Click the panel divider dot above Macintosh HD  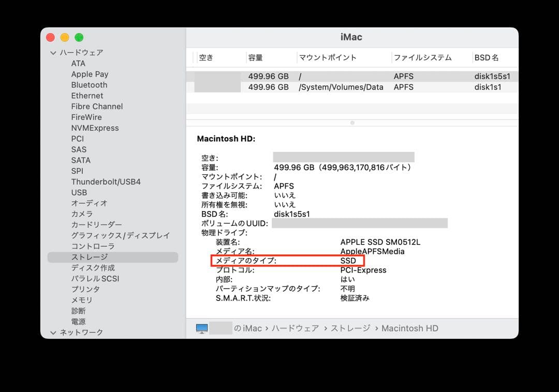pyautogui.click(x=352, y=123)
